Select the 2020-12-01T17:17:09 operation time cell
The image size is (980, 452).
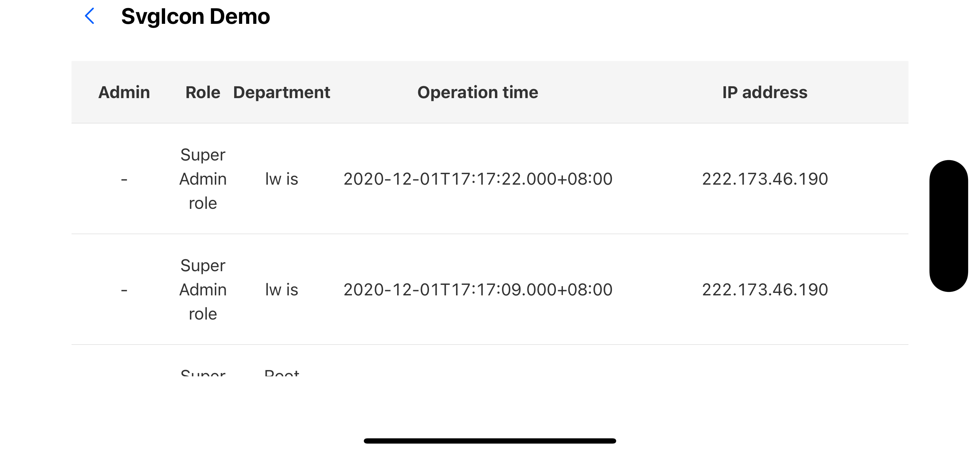(x=478, y=290)
